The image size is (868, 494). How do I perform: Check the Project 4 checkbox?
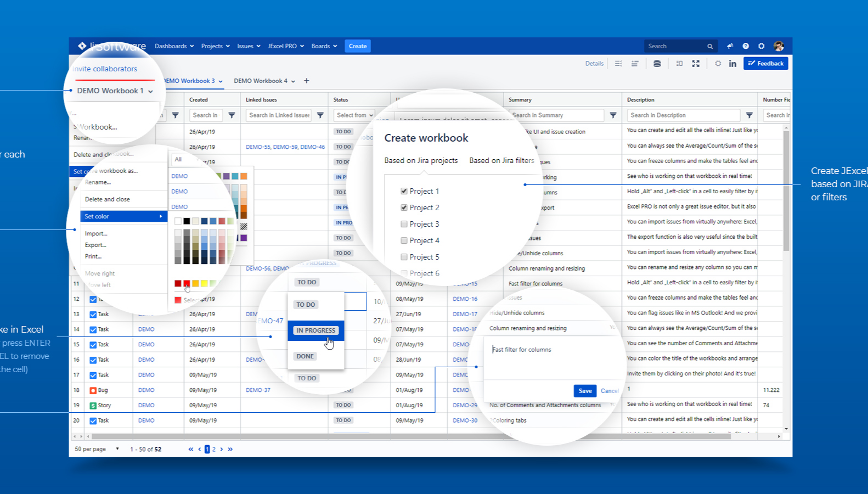(404, 240)
